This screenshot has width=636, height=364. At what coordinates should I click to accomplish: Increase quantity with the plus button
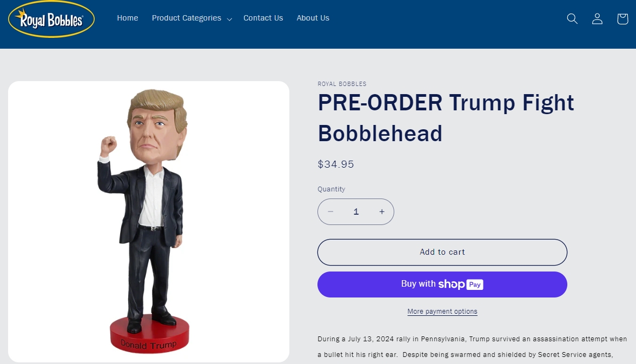[x=382, y=211]
